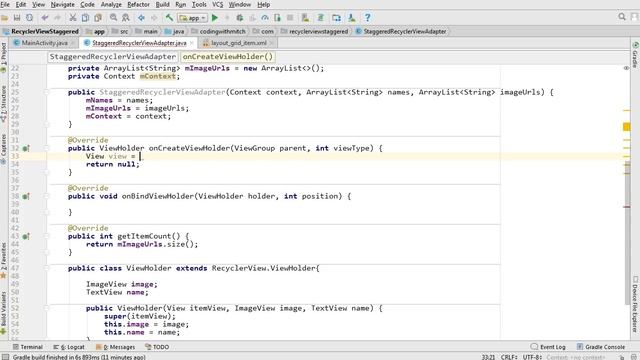The height and width of the screenshot is (360, 640).
Task: Click the Paste icon in toolbar
Action: (98, 18)
